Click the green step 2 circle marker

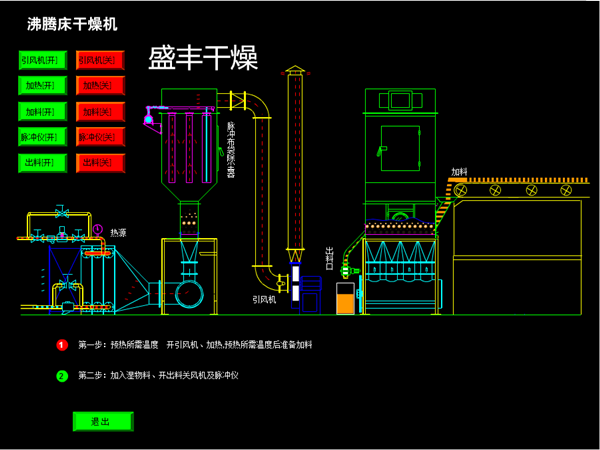click(61, 376)
